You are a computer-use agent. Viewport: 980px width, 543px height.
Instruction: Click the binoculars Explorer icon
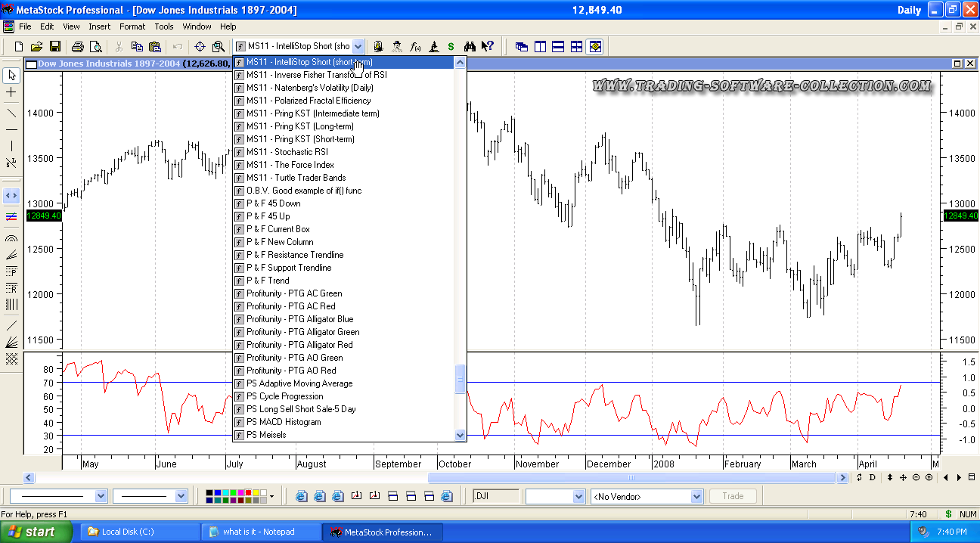point(470,47)
